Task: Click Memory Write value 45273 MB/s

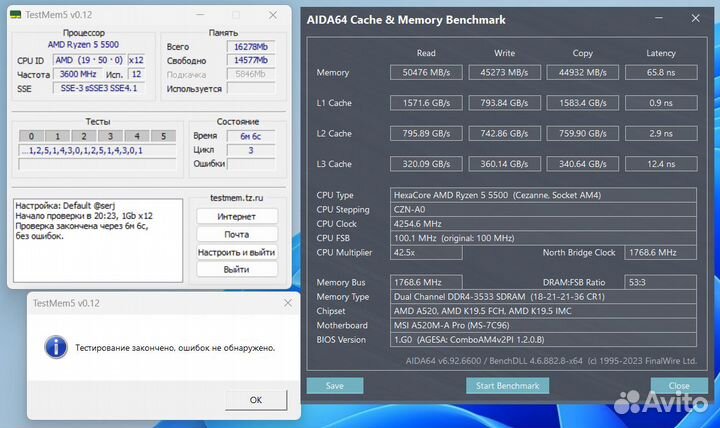Action: point(505,73)
